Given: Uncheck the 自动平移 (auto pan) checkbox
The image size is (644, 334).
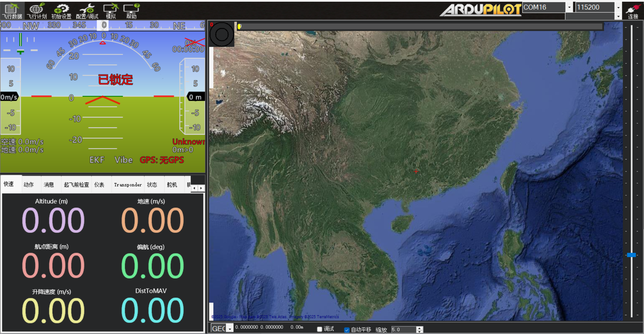Looking at the screenshot, I should click(347, 330).
